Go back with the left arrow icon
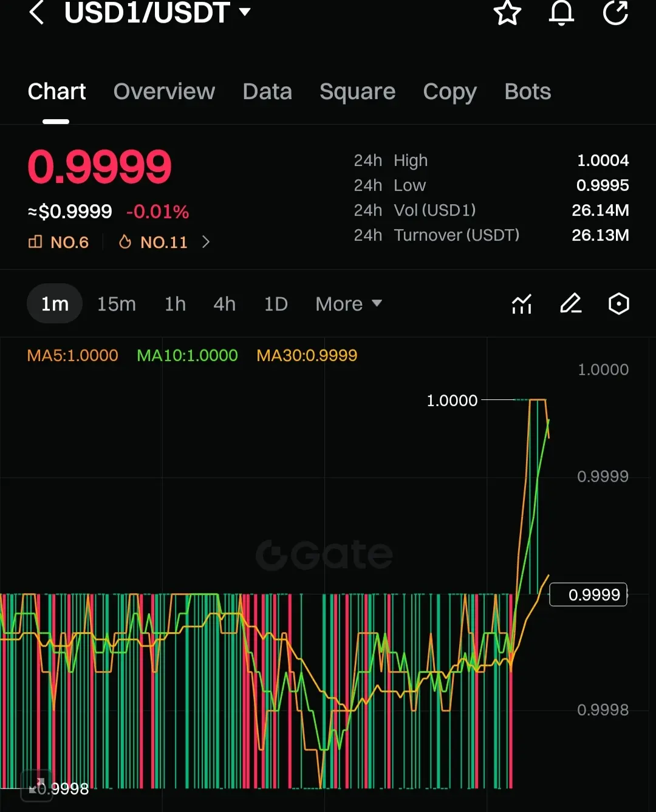The image size is (656, 812). tap(36, 12)
